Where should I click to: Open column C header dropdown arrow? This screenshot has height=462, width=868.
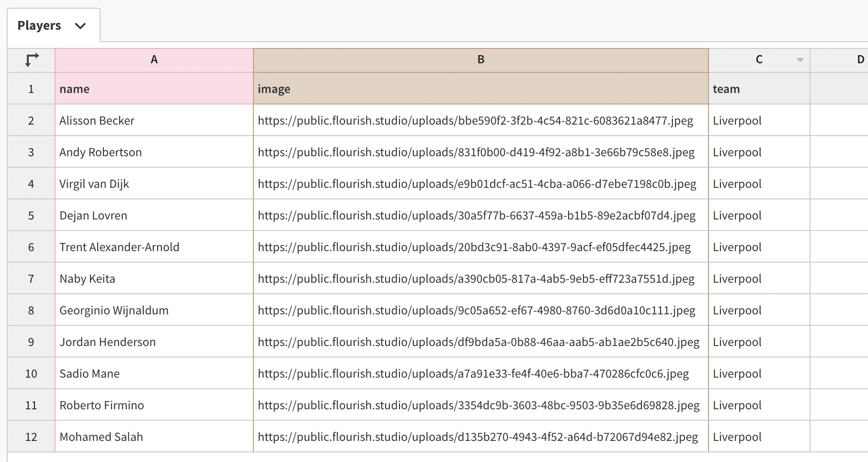pos(799,60)
